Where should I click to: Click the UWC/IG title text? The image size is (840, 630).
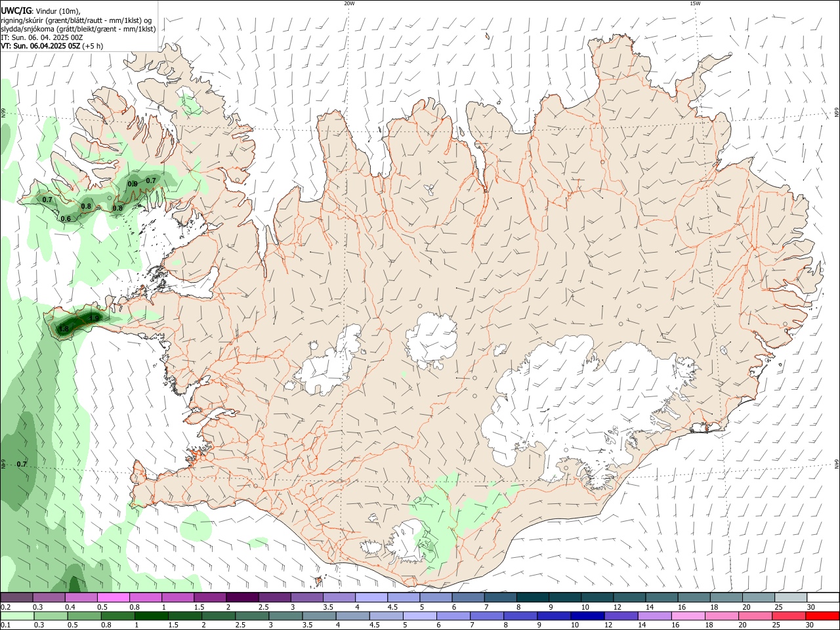(x=16, y=10)
